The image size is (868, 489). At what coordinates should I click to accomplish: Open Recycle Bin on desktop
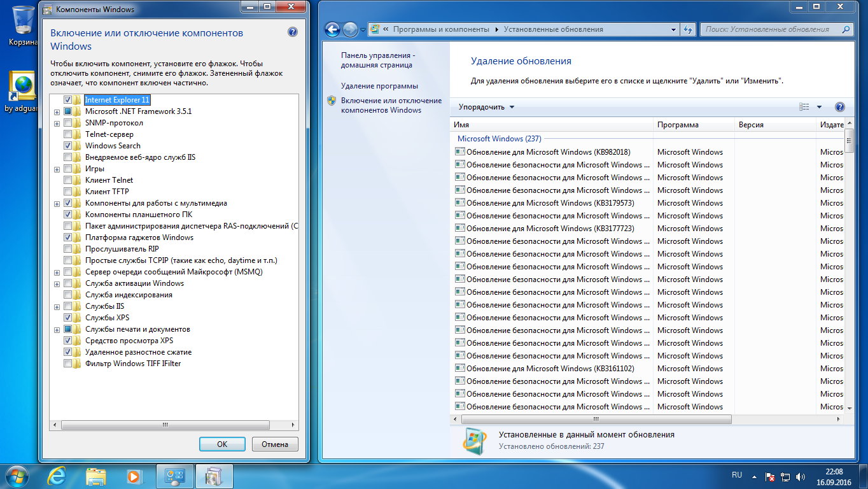point(23,25)
